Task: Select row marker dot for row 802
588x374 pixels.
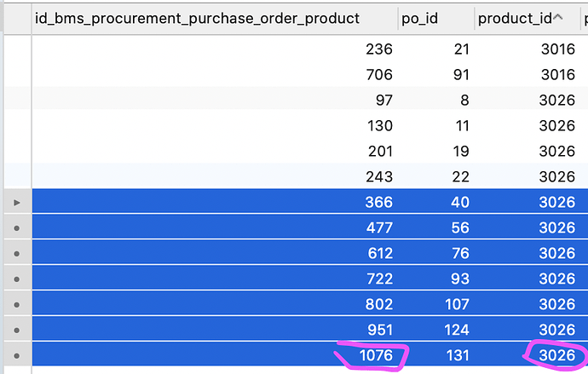Action: [16, 304]
